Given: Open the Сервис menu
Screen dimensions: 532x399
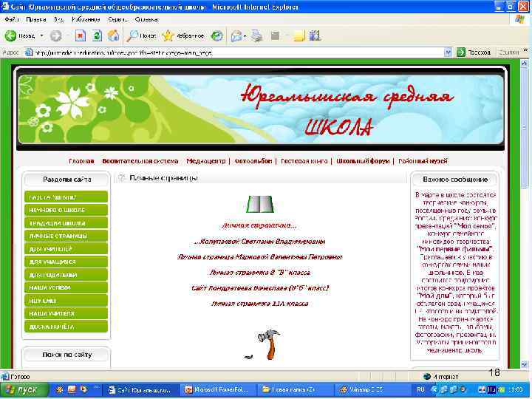Looking at the screenshot, I should (x=117, y=19).
